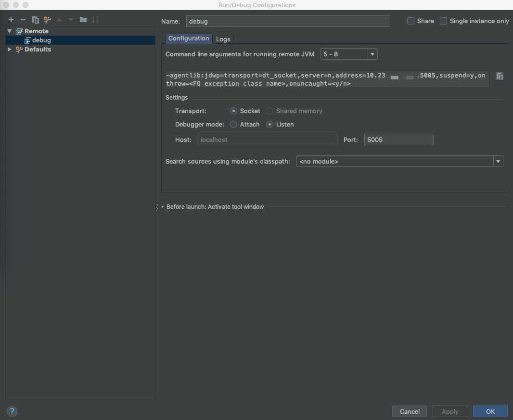
Task: Expand Before launch section
Action: (x=163, y=207)
